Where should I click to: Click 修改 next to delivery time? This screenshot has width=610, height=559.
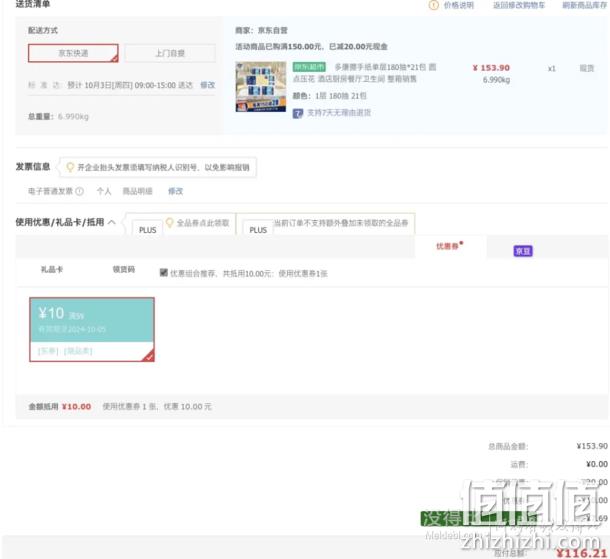coord(207,85)
